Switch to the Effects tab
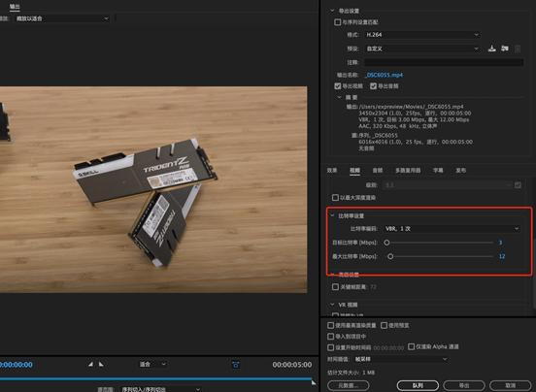This screenshot has width=536, height=392. 332,170
